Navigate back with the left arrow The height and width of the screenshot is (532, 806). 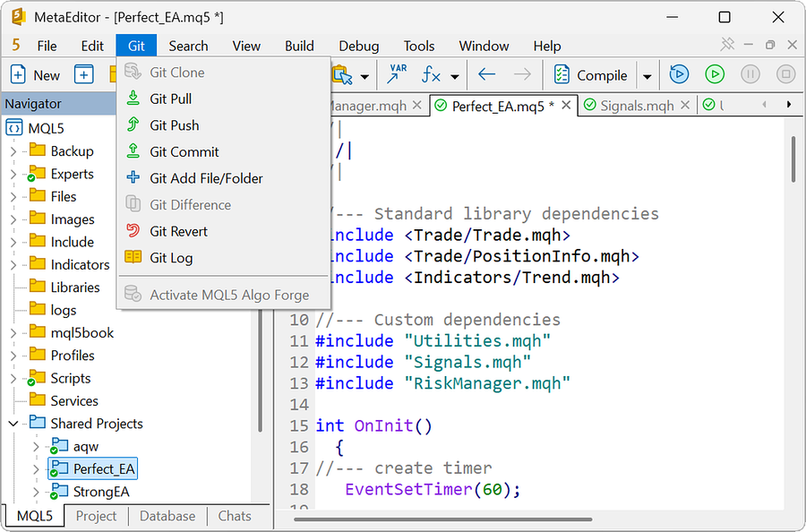click(x=487, y=74)
